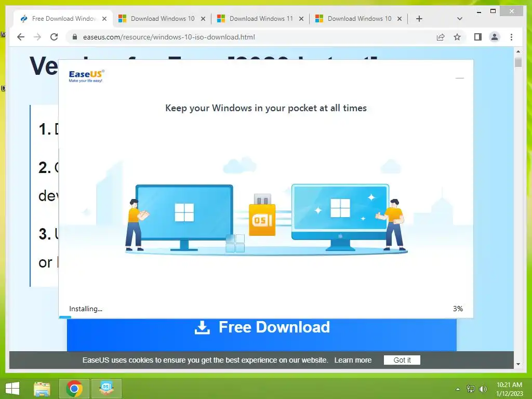Click the installer progress bar
The image size is (532, 399).
coord(265,317)
